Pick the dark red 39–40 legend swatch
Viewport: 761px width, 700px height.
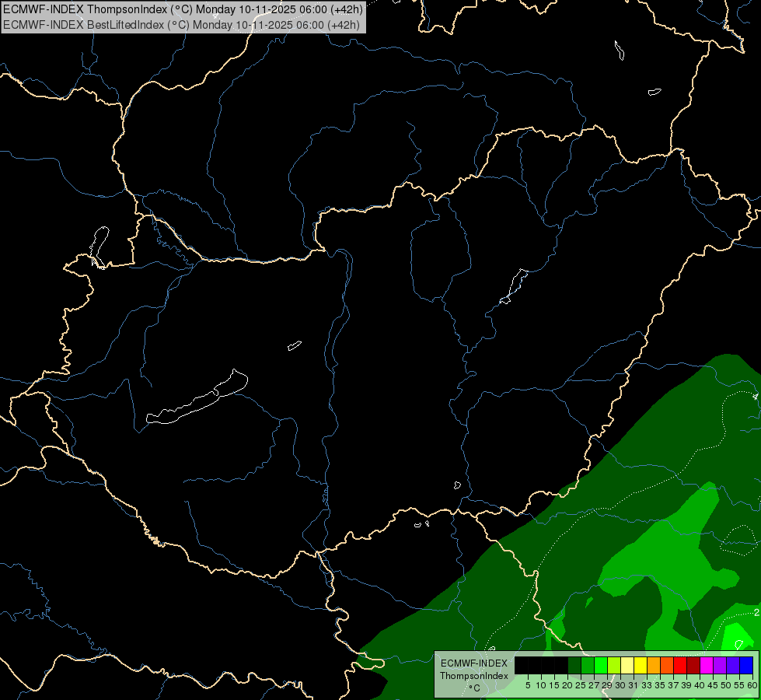693,665
